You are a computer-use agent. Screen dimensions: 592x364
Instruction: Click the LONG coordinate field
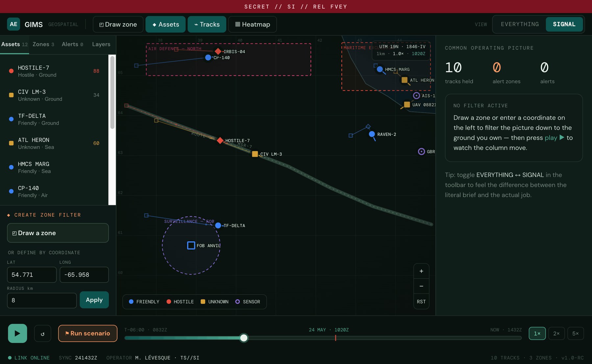(84, 275)
